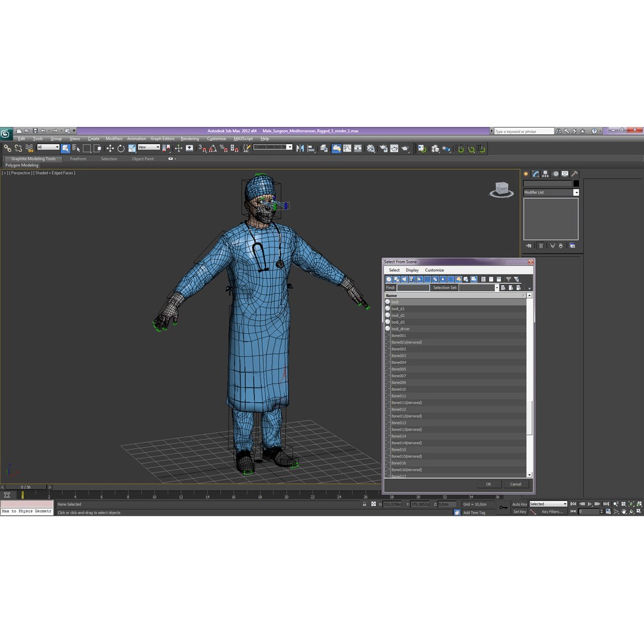Screen dimensions: 644x644
Task: Select the Move tool
Action: click(110, 148)
